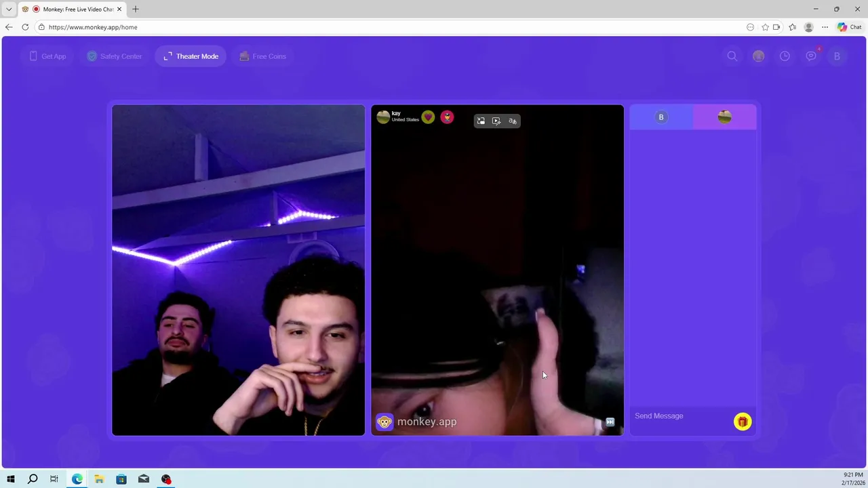868x488 pixels.
Task: Click the picture-in-picture swap icon
Action: (481, 121)
